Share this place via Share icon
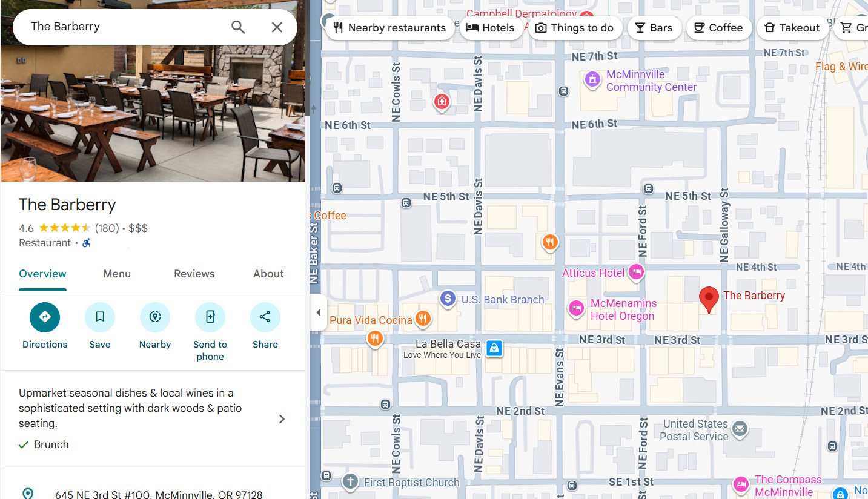Screen dimensions: 868x499 pos(265,317)
